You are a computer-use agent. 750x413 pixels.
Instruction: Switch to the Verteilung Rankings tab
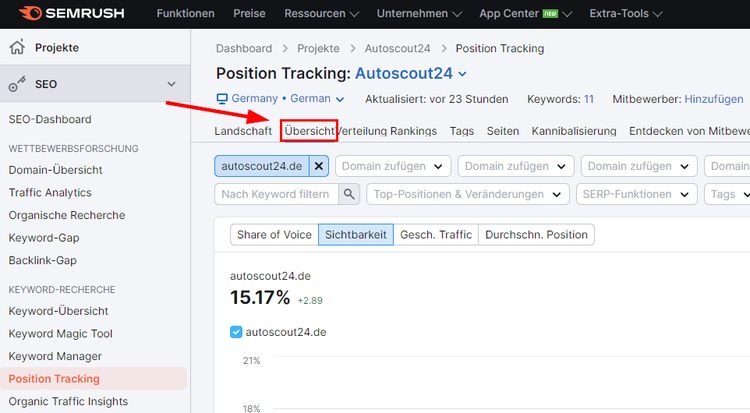(x=386, y=131)
